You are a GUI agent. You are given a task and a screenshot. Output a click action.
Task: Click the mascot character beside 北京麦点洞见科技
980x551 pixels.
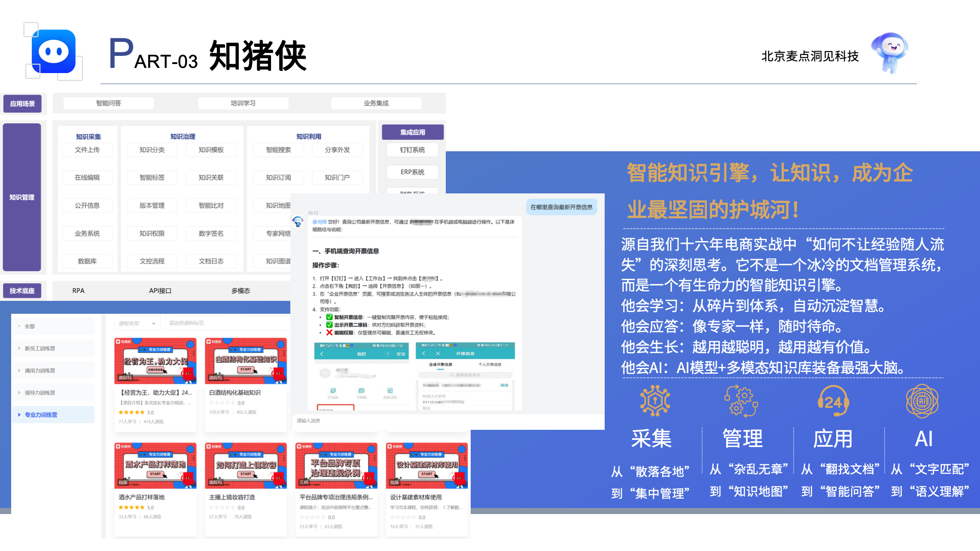[x=889, y=52]
